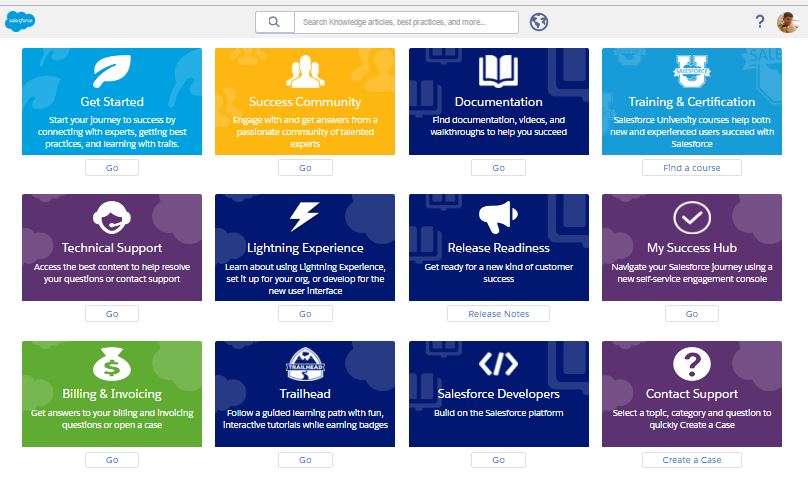The height and width of the screenshot is (480, 808).
Task: Open the user profile avatar
Action: click(787, 22)
